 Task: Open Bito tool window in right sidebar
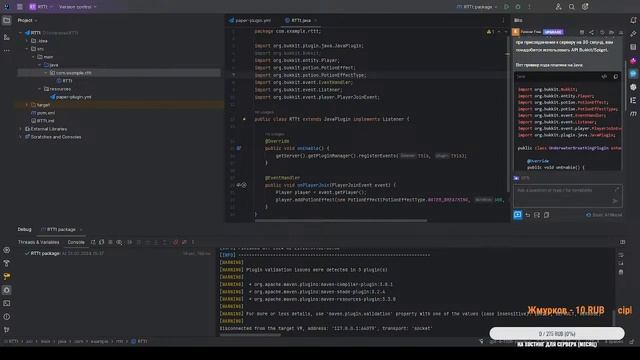tap(633, 74)
